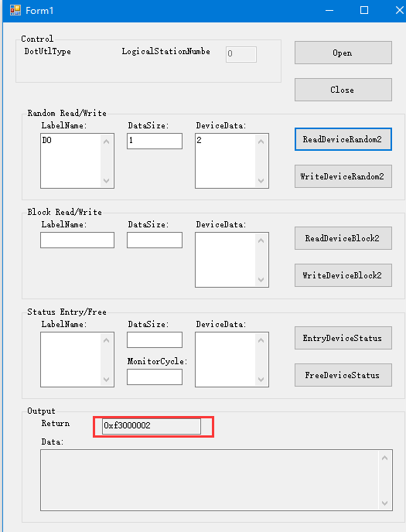406x532 pixels.
Task: Click the EntryDeviceStatus button
Action: tap(343, 338)
